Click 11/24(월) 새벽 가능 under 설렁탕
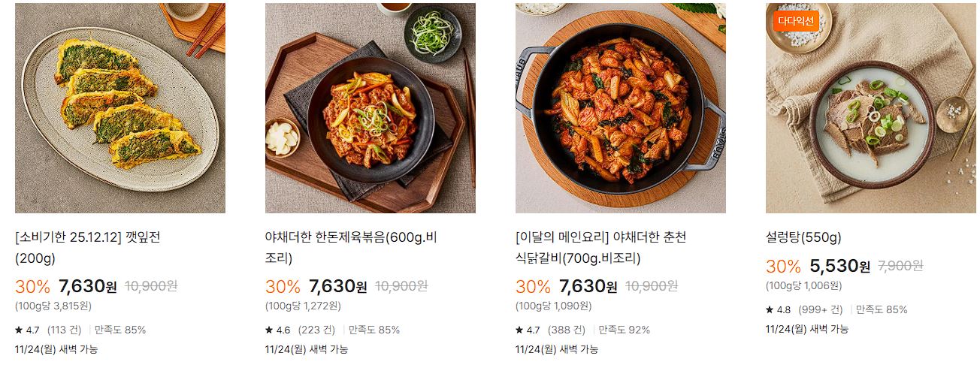 (807, 329)
